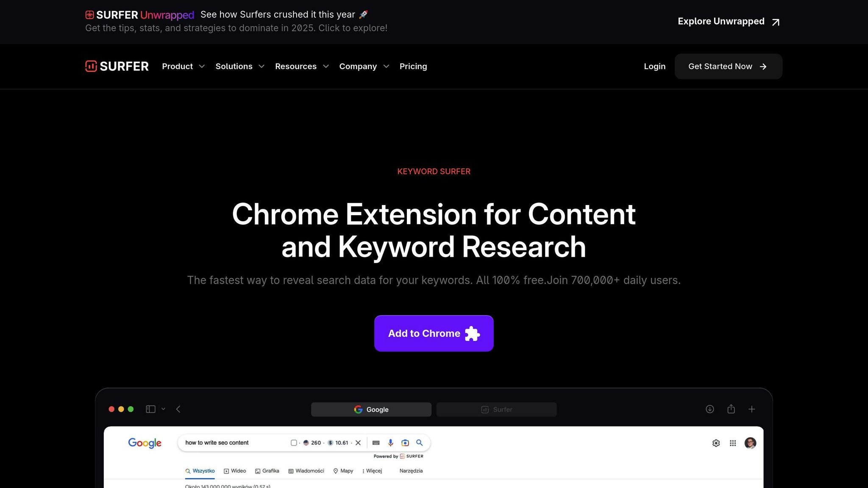This screenshot has height=488, width=868.
Task: Tick the checkbox inside the Google search bar
Action: coord(294,443)
